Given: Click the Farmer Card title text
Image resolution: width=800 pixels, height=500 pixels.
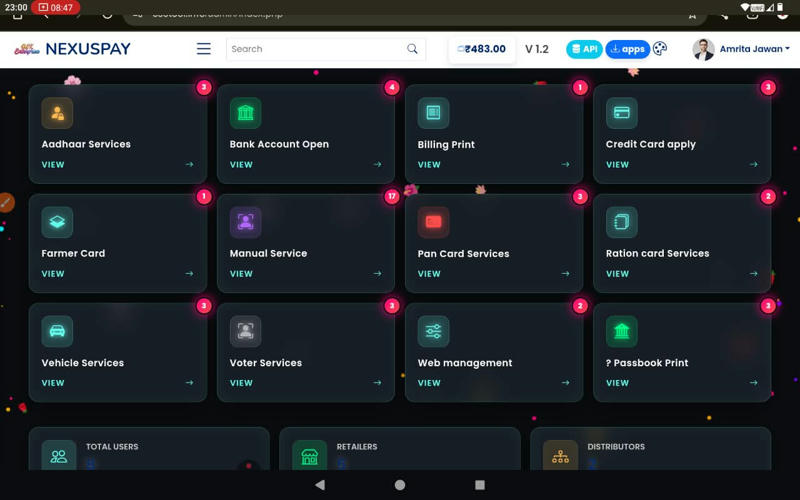Looking at the screenshot, I should [73, 253].
